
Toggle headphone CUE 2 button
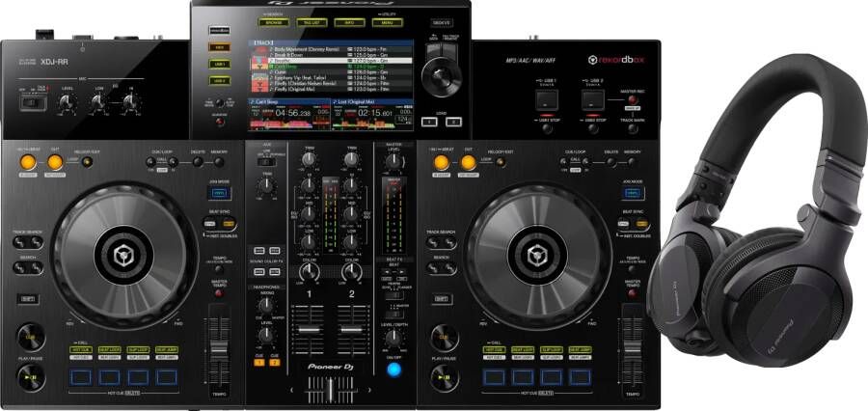tap(275, 362)
